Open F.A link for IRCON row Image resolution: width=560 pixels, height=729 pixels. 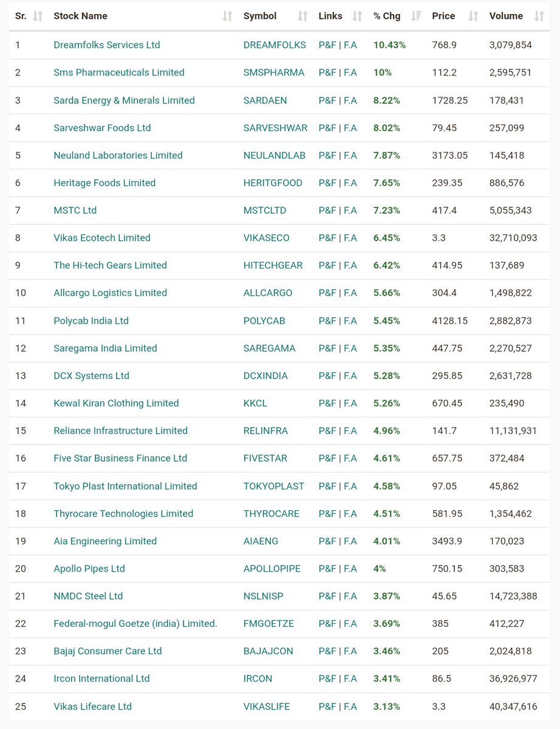tap(350, 679)
